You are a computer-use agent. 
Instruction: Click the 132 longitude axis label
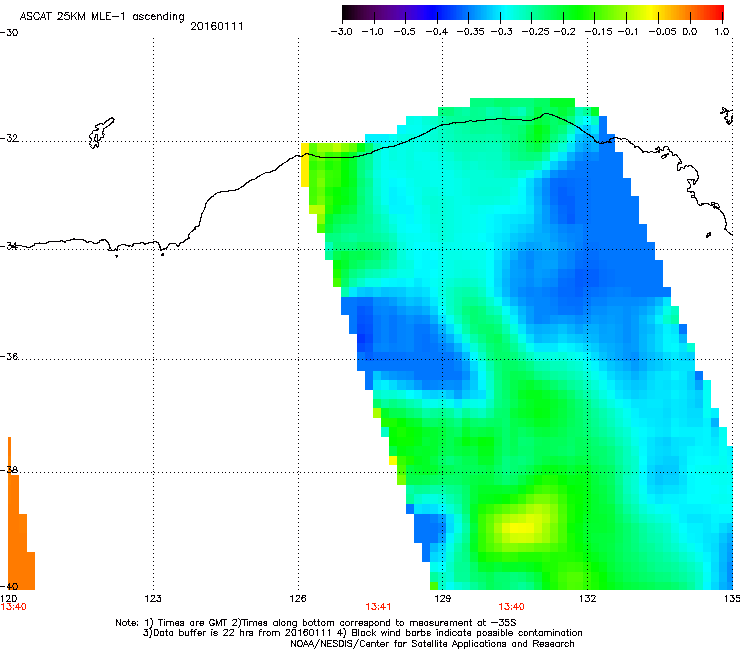pos(588,599)
